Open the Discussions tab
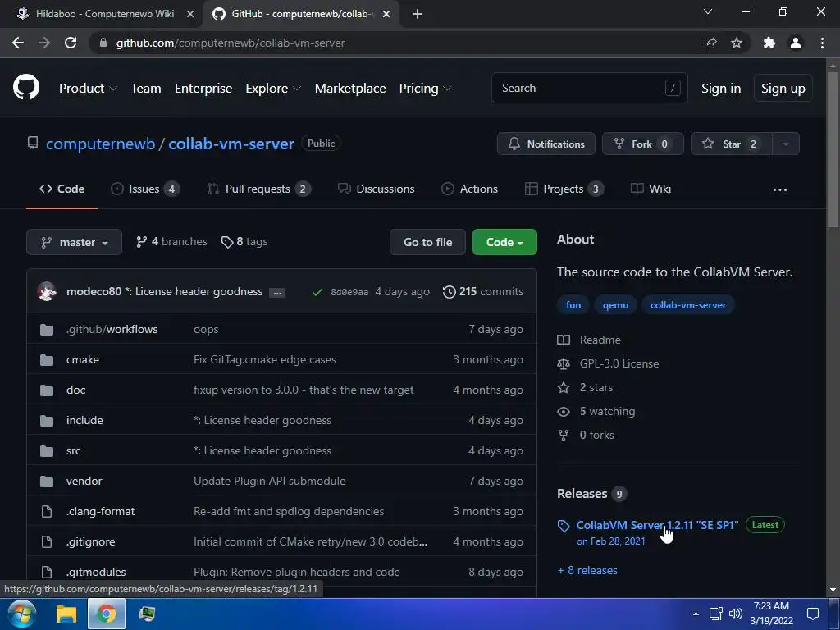The image size is (840, 630). coord(376,189)
